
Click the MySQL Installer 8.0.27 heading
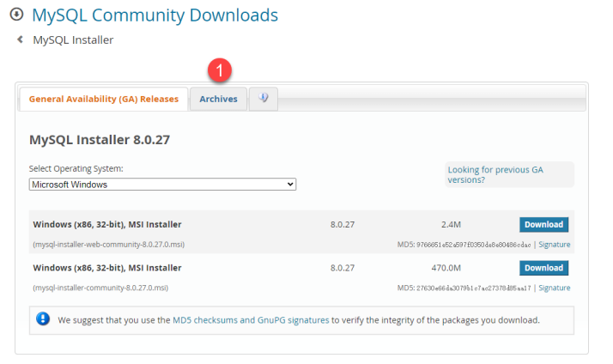tap(100, 140)
